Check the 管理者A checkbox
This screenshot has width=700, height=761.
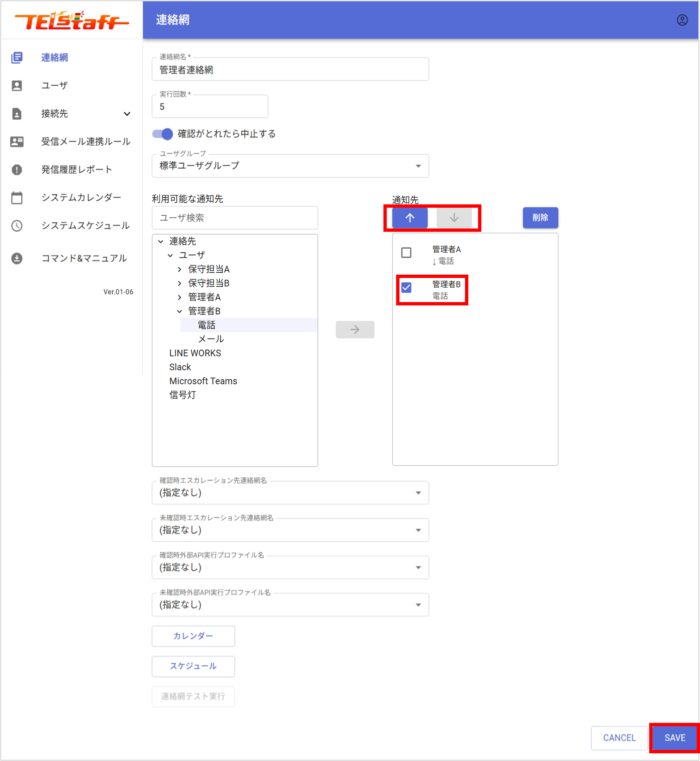406,253
